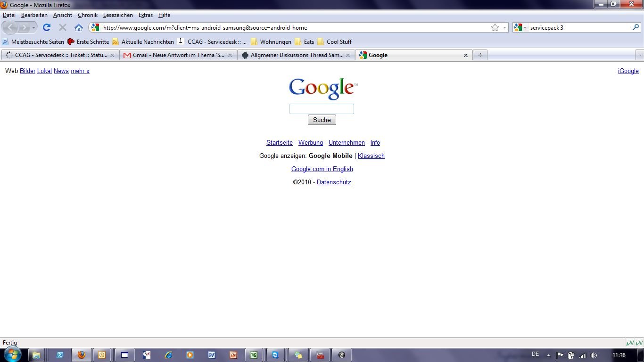Screen dimensions: 644x362
Task: Open the address bar history dropdown
Action: tap(504, 27)
